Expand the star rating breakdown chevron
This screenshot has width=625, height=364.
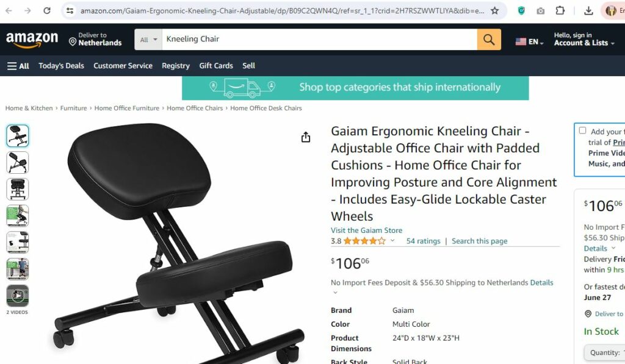click(392, 240)
